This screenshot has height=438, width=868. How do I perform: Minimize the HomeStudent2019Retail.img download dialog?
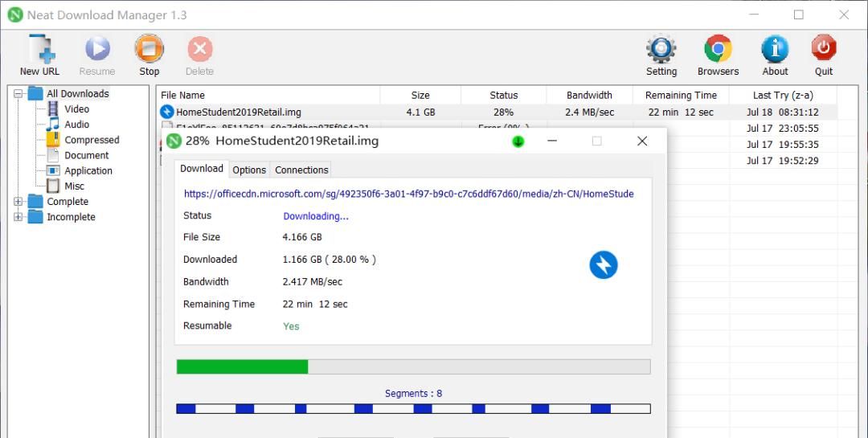click(552, 141)
